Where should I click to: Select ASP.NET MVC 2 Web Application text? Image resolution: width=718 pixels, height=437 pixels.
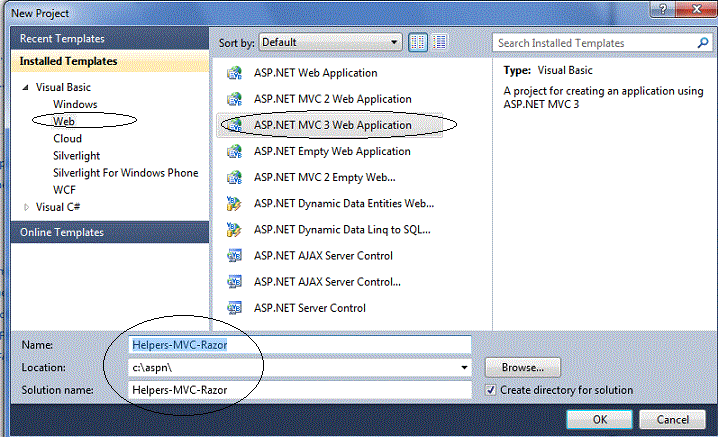pos(333,99)
